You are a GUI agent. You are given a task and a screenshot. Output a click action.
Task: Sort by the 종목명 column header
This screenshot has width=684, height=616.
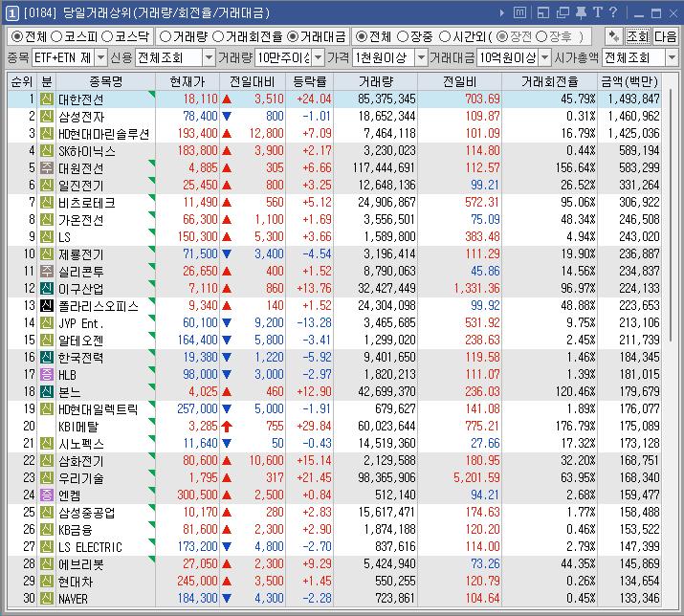point(106,81)
